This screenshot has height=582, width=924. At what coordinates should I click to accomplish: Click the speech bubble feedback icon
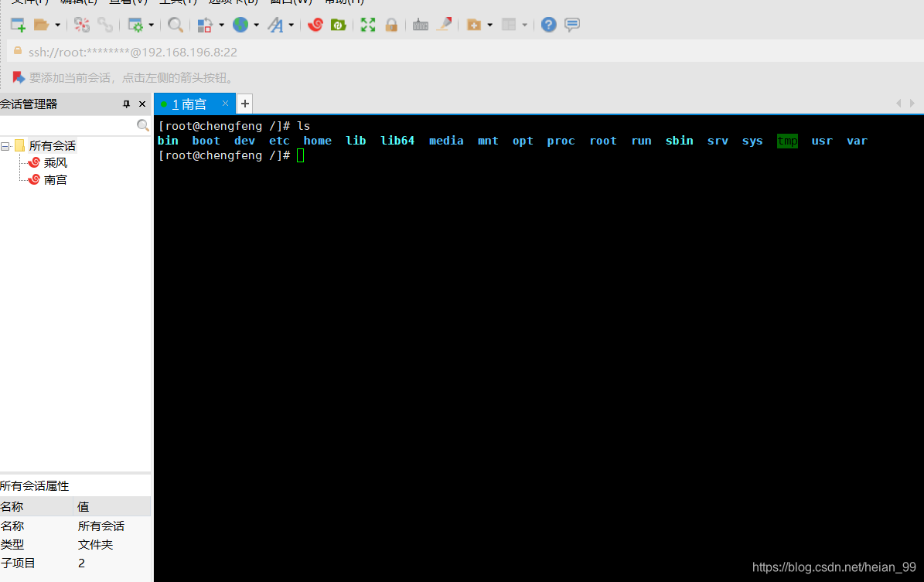(572, 25)
